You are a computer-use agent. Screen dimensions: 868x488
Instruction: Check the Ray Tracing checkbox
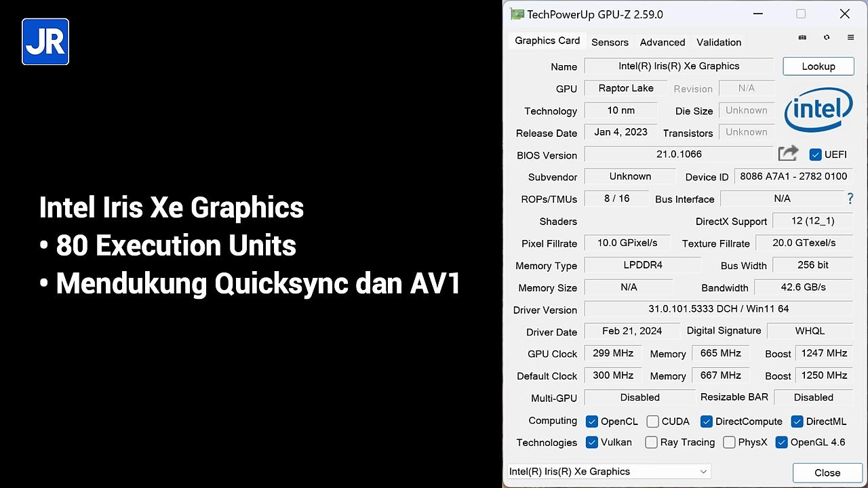pyautogui.click(x=652, y=443)
